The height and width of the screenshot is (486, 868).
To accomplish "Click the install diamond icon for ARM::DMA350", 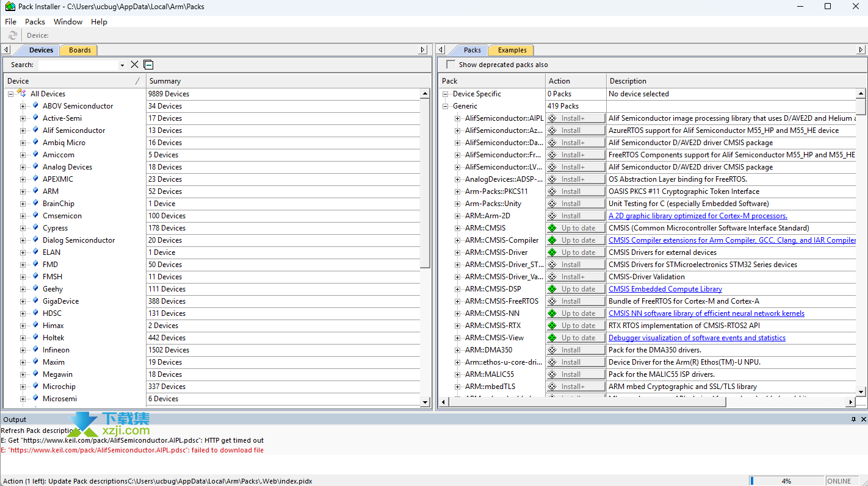I will [x=552, y=350].
